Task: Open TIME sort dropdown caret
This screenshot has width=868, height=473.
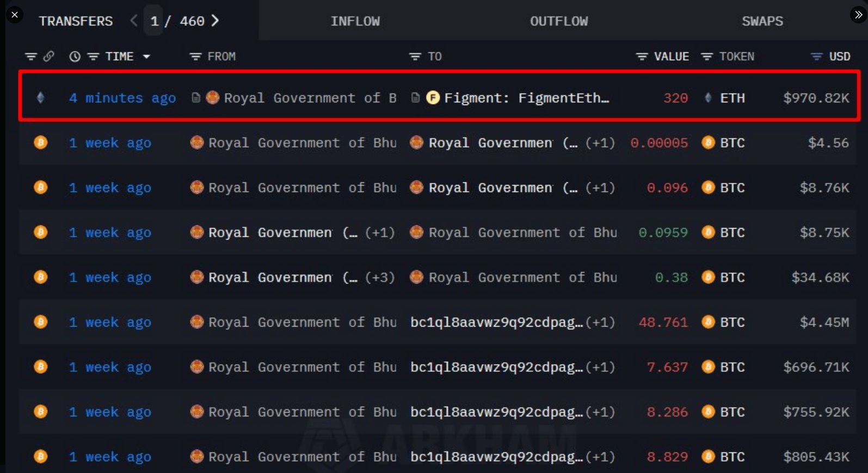Action: coord(146,57)
